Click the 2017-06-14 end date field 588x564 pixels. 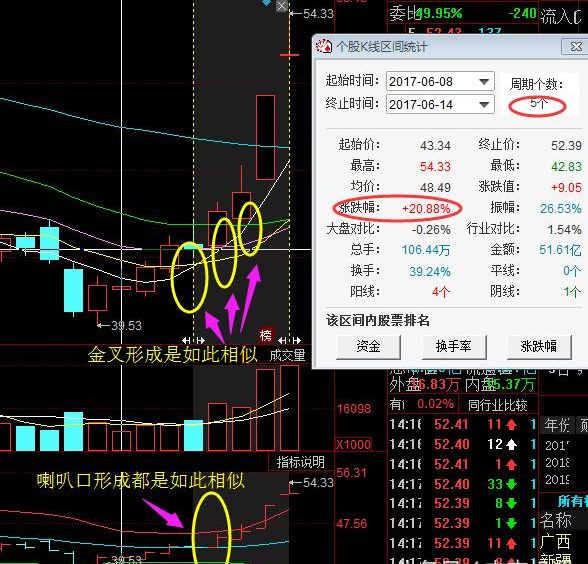[431, 105]
